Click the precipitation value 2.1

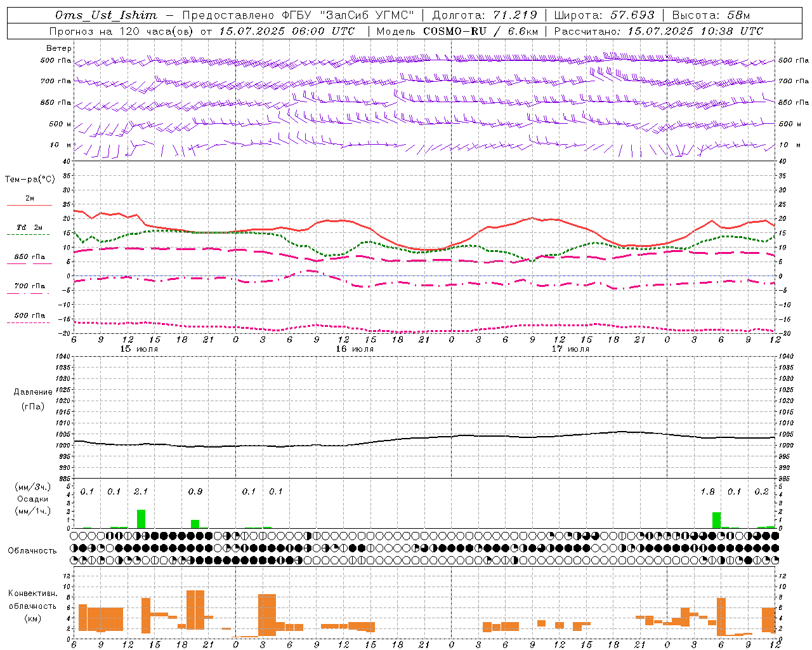(x=141, y=491)
